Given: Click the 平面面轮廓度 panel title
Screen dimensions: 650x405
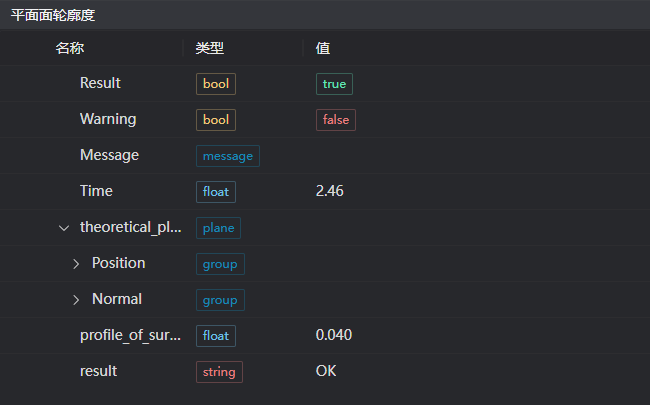Looking at the screenshot, I should (54, 14).
